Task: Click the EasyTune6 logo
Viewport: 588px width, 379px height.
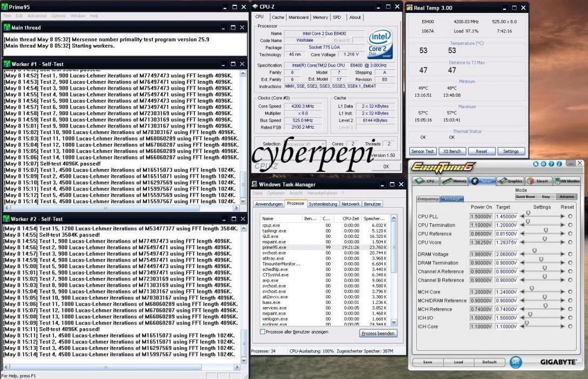Action: (444, 167)
